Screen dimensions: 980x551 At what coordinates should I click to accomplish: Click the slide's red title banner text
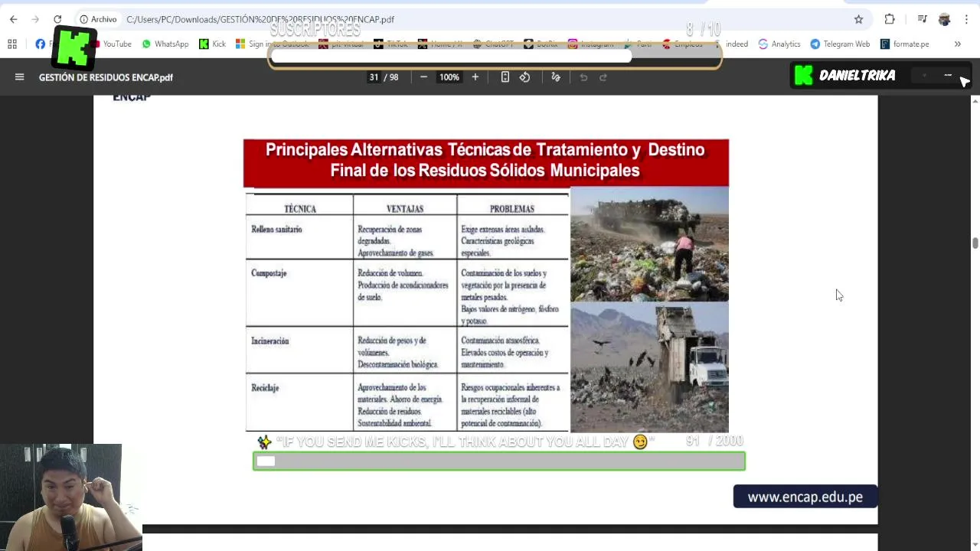(485, 160)
